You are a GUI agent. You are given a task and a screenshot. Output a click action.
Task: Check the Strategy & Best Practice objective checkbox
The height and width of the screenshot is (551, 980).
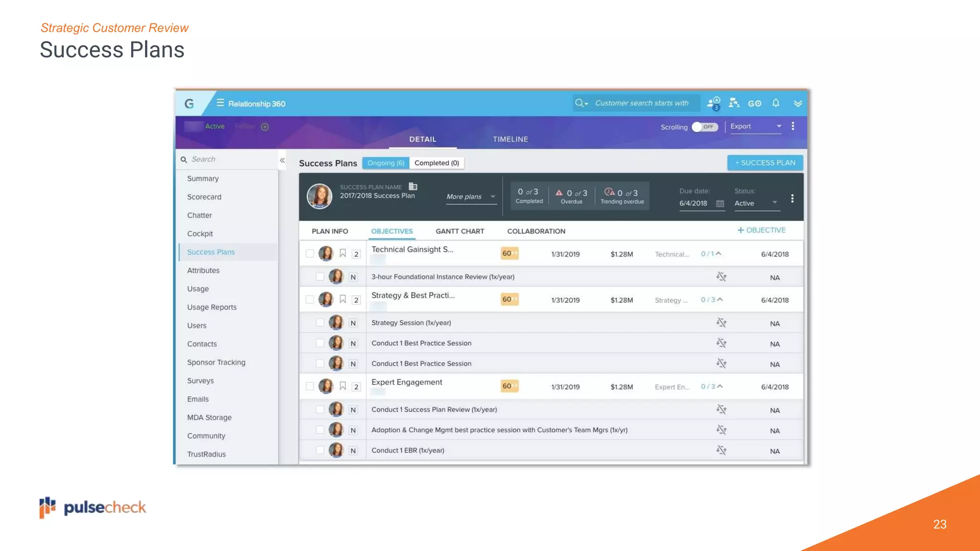(x=310, y=299)
